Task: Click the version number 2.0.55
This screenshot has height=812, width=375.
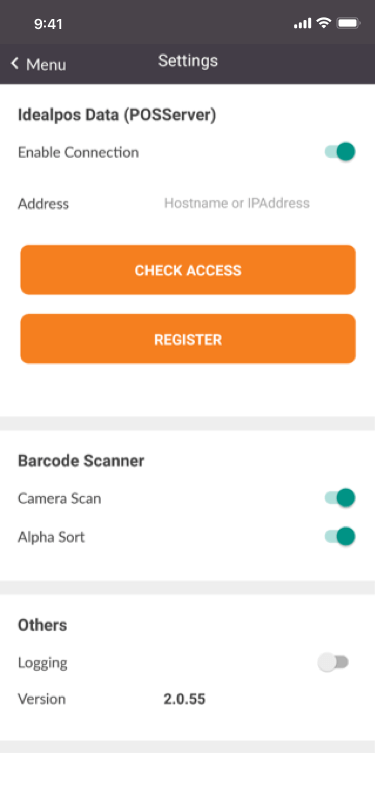Action: [x=184, y=699]
